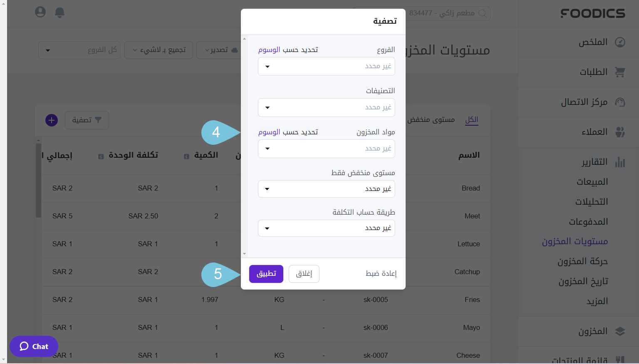Image resolution: width=639 pixels, height=364 pixels.
Task: Click the purple plus add button
Action: pos(52,120)
